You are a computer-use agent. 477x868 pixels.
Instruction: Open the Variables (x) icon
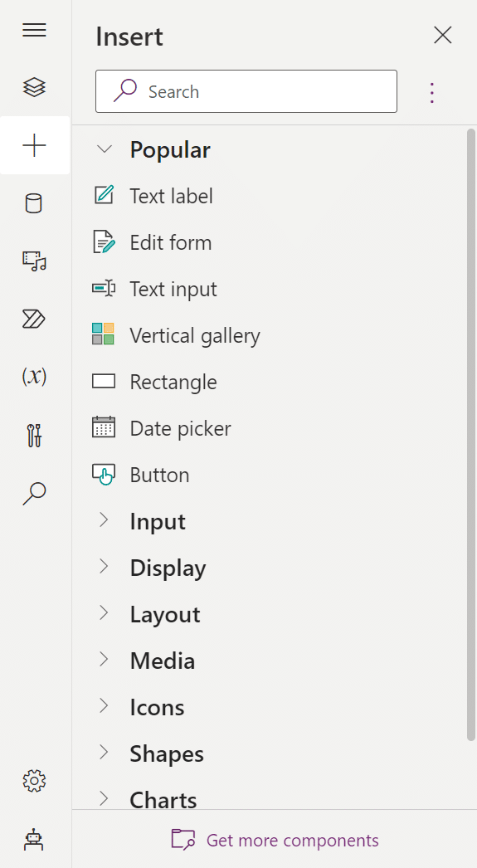[34, 377]
